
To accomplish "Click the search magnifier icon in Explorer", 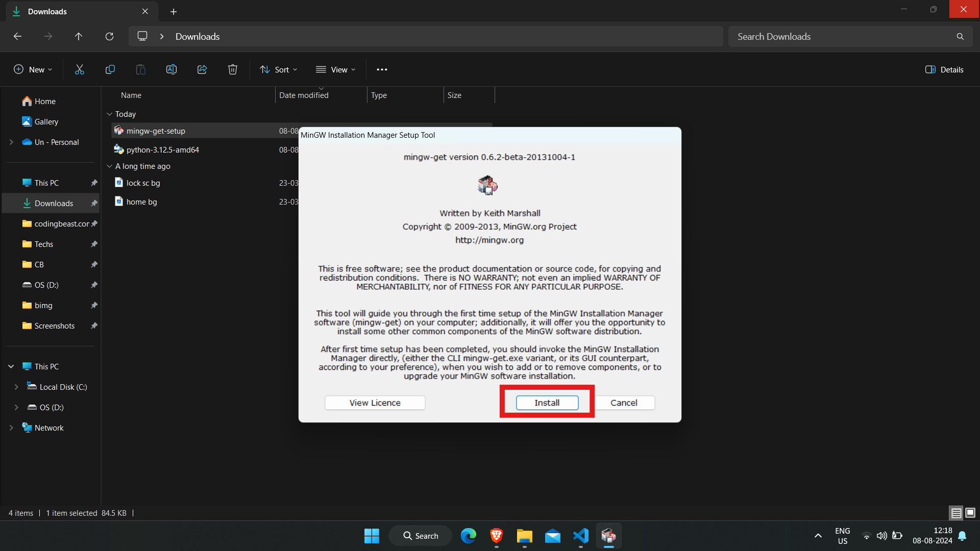I will [x=960, y=36].
